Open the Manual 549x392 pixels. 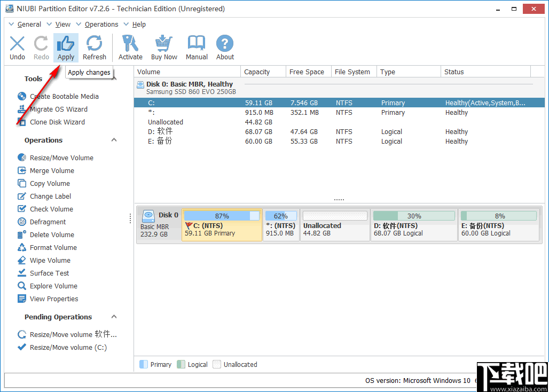pyautogui.click(x=196, y=47)
